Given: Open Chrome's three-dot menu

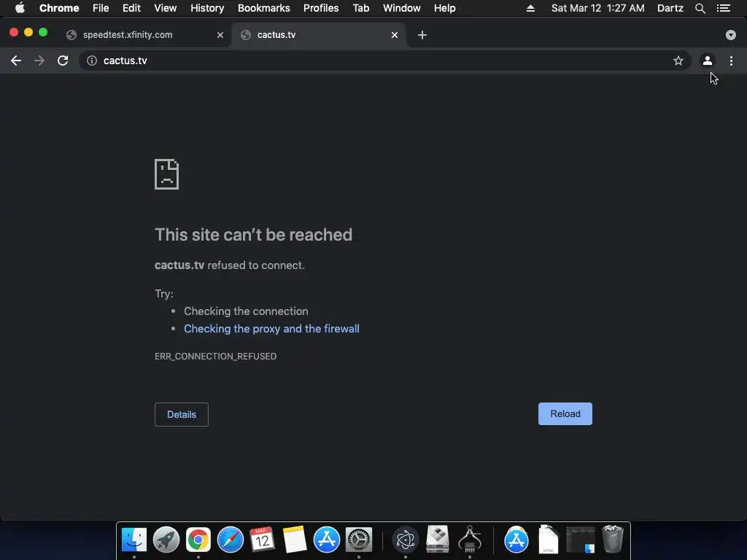Looking at the screenshot, I should point(731,61).
